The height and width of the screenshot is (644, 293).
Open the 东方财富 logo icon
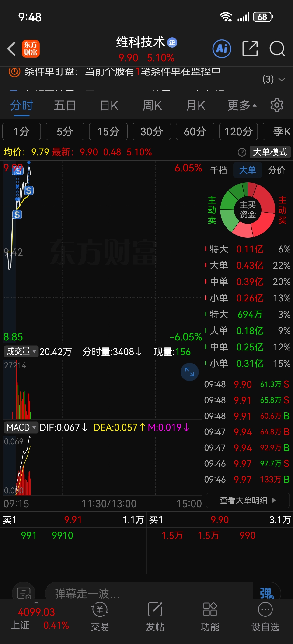[x=31, y=49]
